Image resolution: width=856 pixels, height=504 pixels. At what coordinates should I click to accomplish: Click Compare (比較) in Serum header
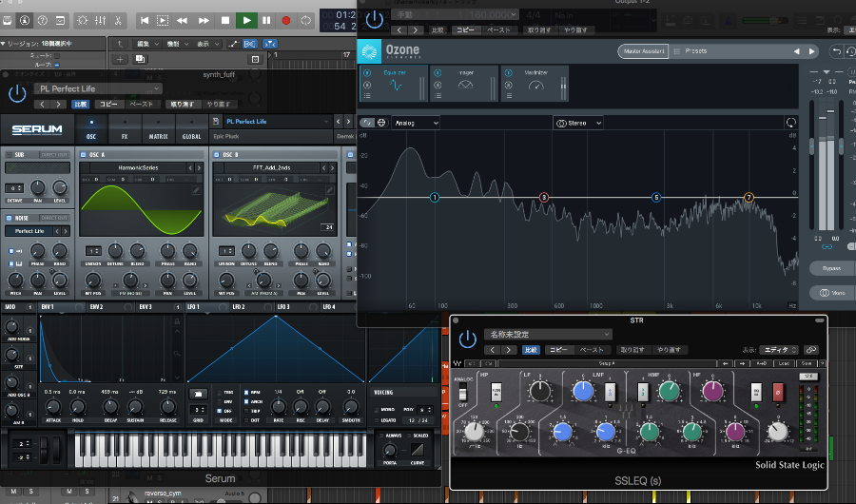(x=81, y=104)
